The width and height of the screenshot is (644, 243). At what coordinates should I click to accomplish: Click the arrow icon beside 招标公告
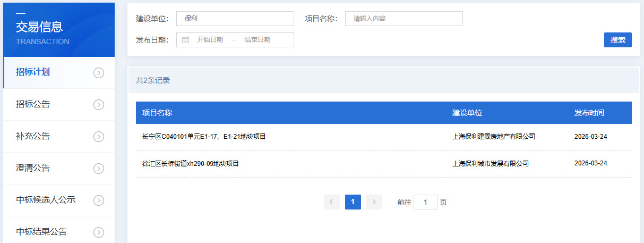98,105
